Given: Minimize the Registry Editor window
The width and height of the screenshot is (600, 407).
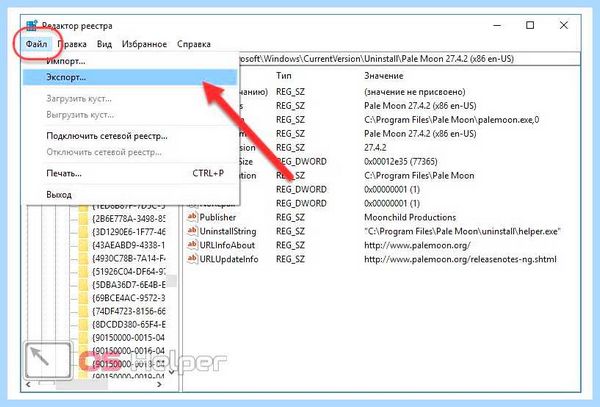Looking at the screenshot, I should (497, 25).
